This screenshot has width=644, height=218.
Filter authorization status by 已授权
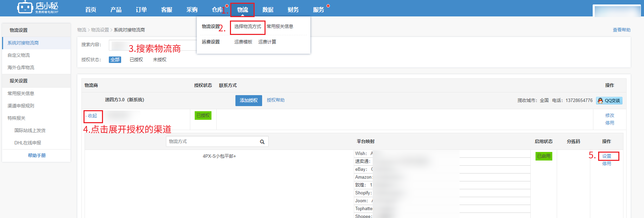click(136, 60)
